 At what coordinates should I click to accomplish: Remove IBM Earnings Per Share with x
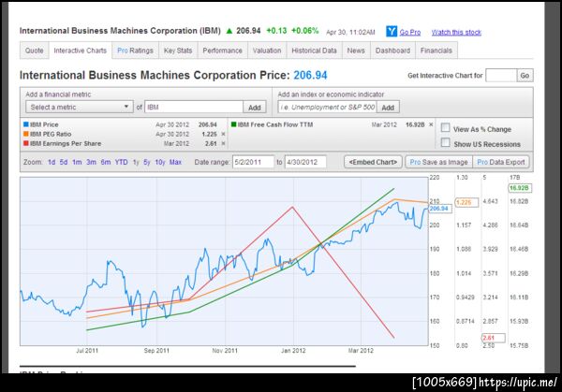(x=223, y=143)
